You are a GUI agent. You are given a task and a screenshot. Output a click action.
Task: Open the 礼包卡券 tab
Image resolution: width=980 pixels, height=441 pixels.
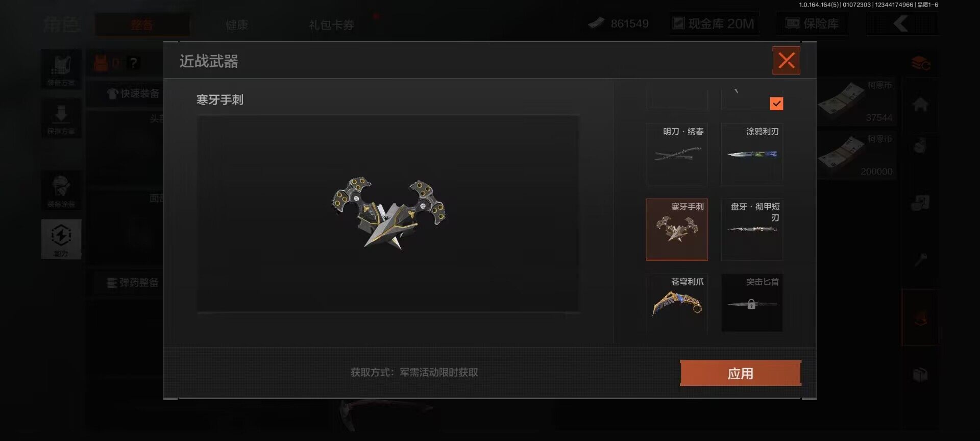point(331,24)
